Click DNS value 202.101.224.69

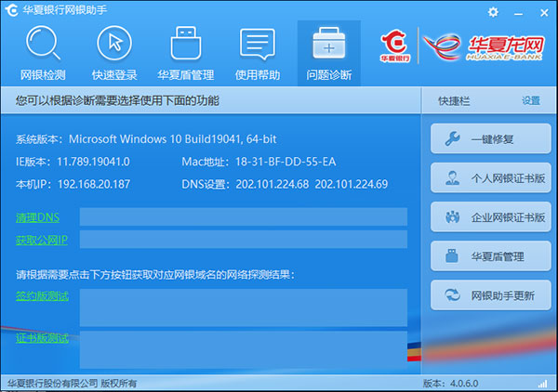(352, 184)
